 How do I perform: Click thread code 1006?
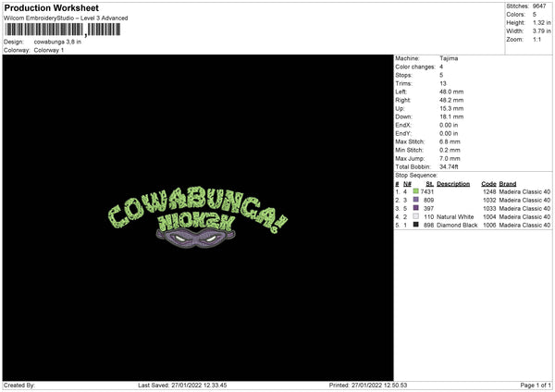point(489,226)
